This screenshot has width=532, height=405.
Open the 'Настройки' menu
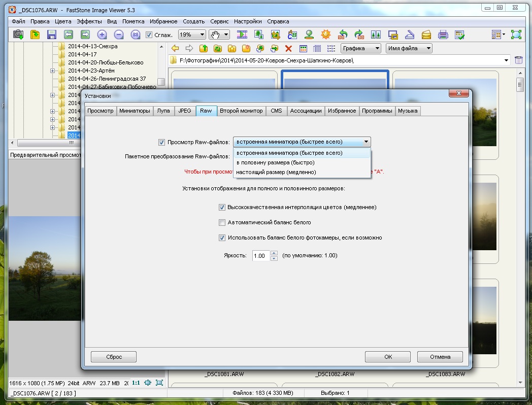coord(248,21)
